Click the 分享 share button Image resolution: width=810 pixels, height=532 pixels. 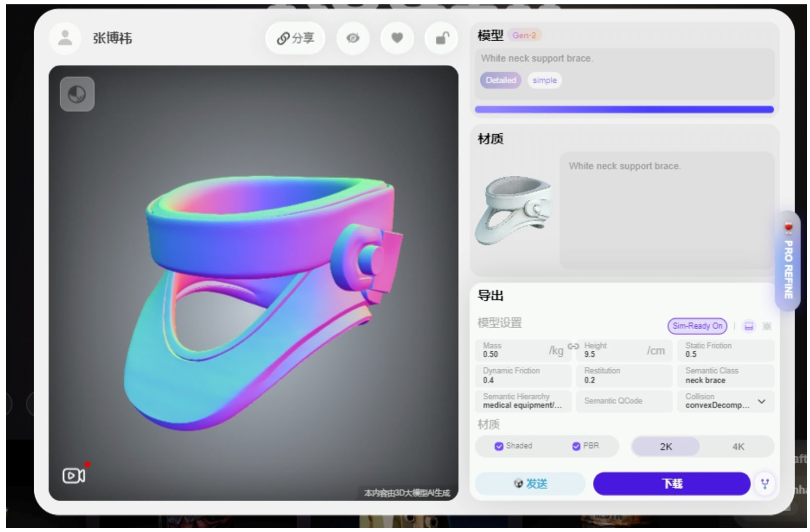(x=295, y=38)
